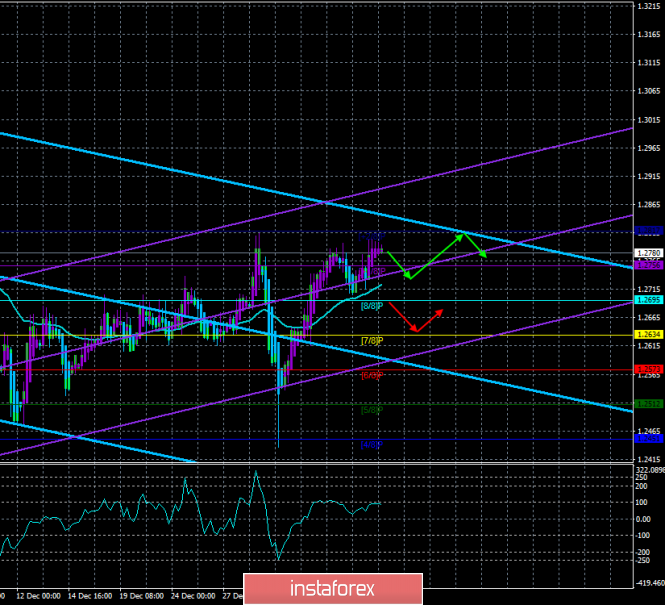Viewport: 665px width, 605px height.
Task: Click the red [6/8]P level label
Action: pos(372,375)
